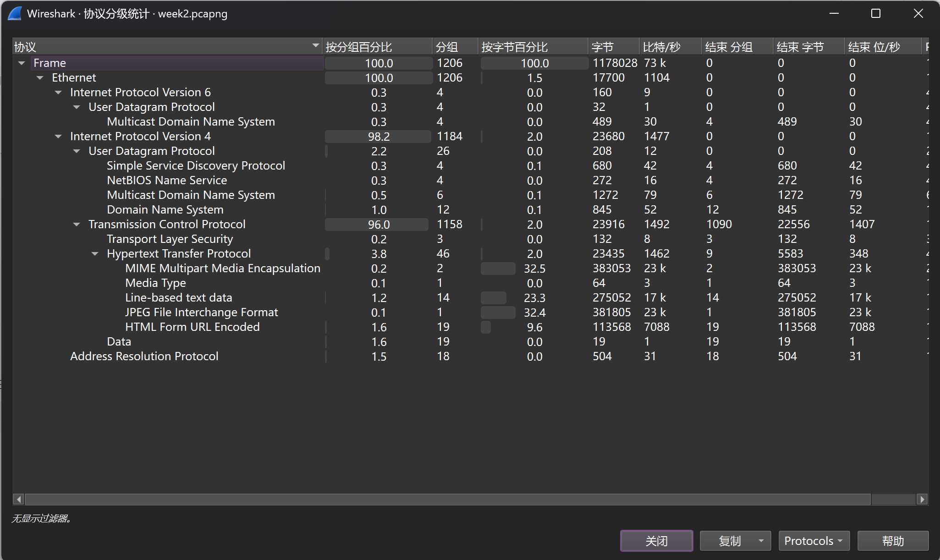Select the Ethernet row
Image resolution: width=940 pixels, height=560 pixels.
[470, 78]
